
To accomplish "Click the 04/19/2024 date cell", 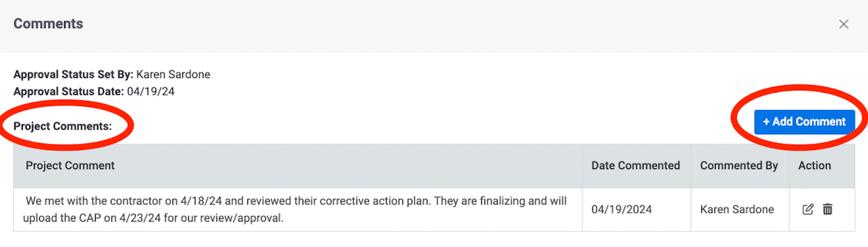I will pos(622,210).
